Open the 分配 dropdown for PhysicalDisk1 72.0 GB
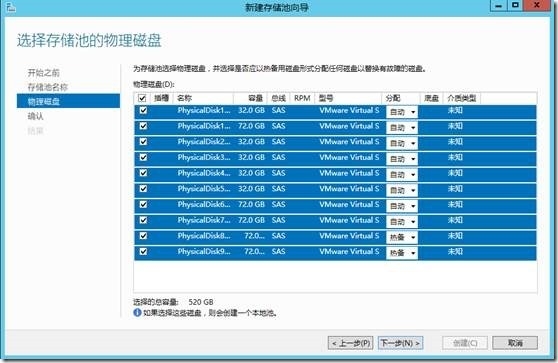This screenshot has width=558, height=363. [402, 127]
